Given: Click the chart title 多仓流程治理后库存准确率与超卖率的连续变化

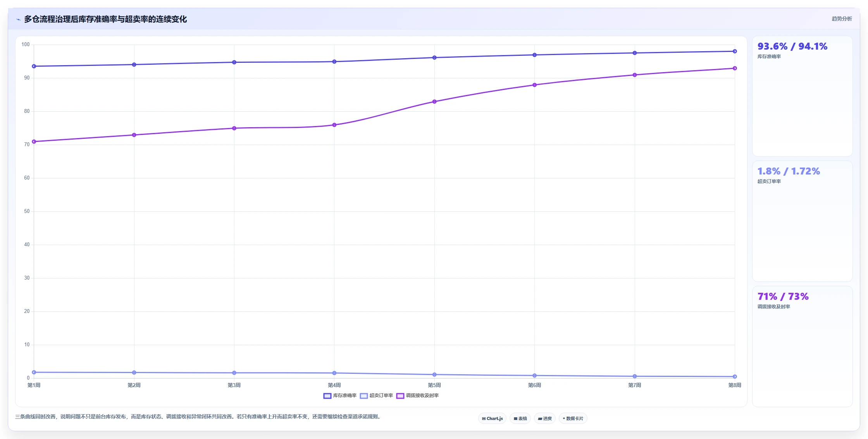Looking at the screenshot, I should click(x=105, y=19).
